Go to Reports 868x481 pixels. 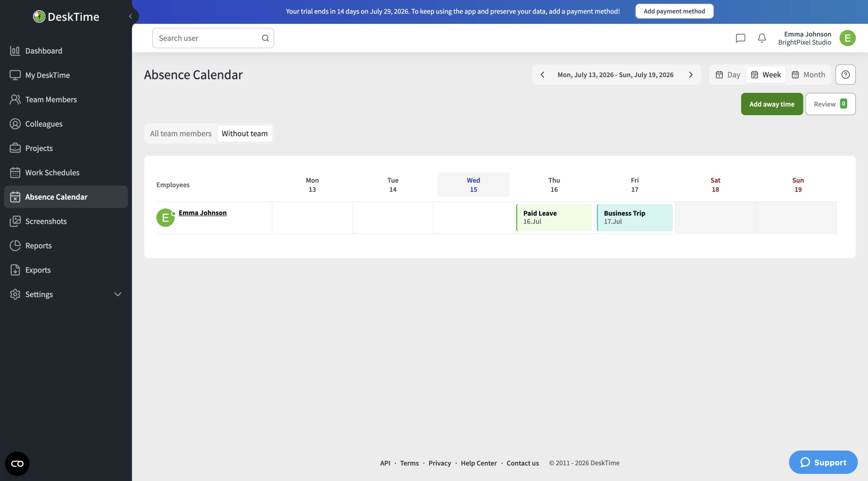(x=66, y=246)
